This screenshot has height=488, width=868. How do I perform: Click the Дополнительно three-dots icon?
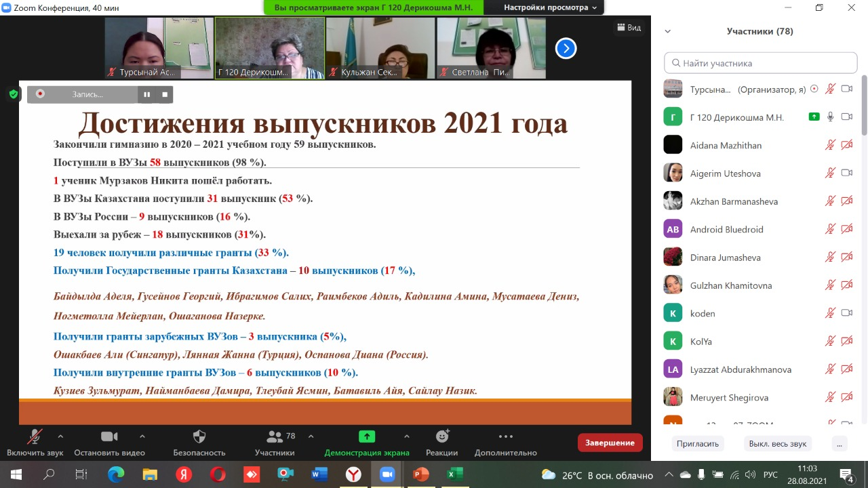[x=505, y=437]
